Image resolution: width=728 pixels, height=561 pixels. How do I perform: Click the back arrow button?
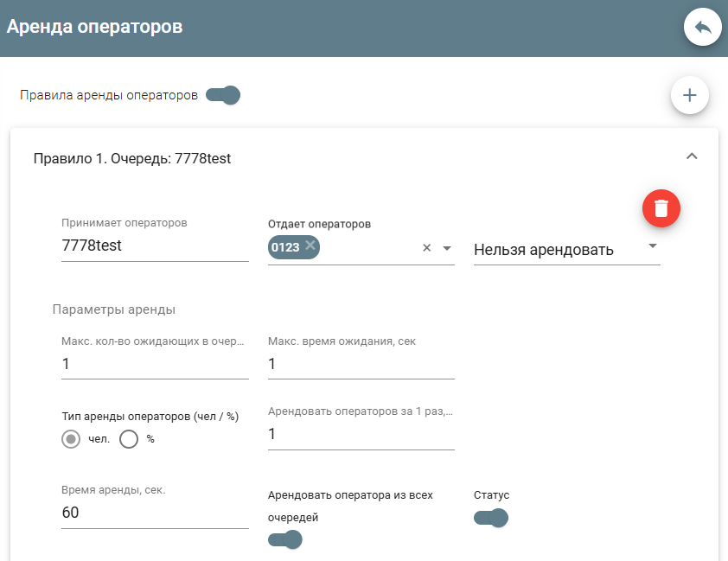(702, 28)
